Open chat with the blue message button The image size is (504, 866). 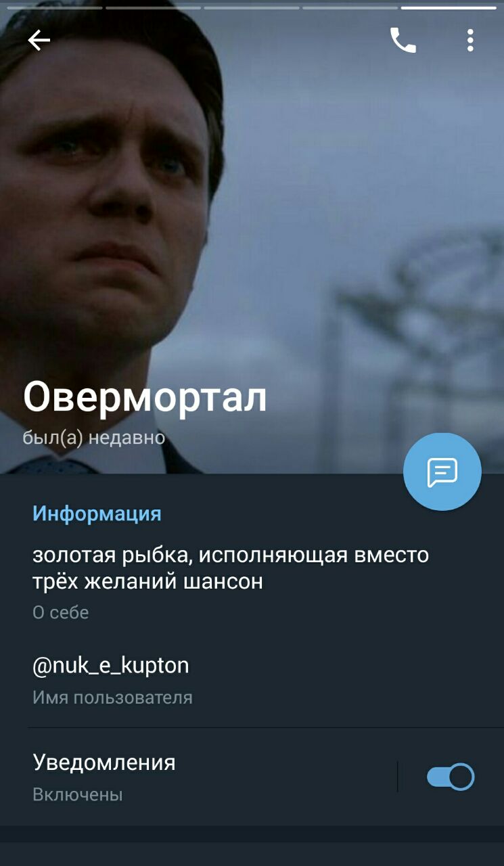442,472
